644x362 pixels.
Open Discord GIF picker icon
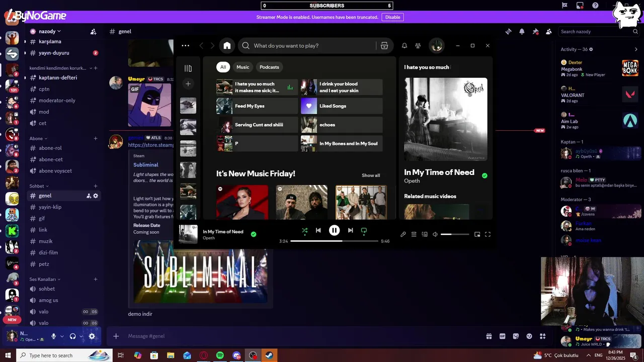click(x=502, y=336)
